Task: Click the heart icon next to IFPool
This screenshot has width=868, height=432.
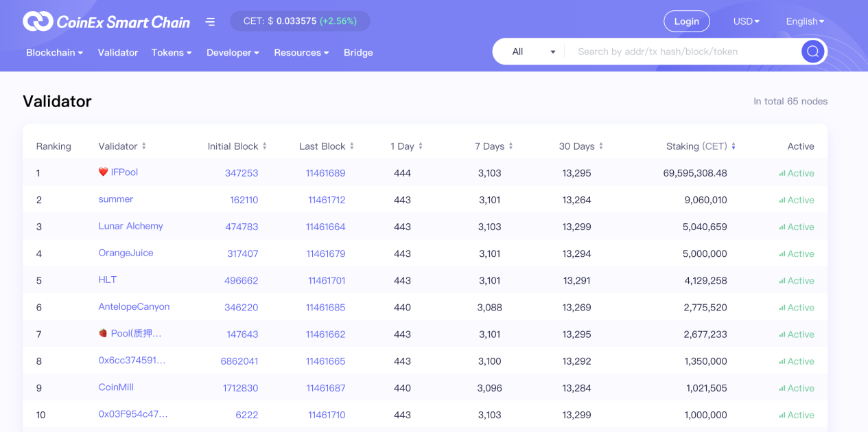Action: [104, 172]
